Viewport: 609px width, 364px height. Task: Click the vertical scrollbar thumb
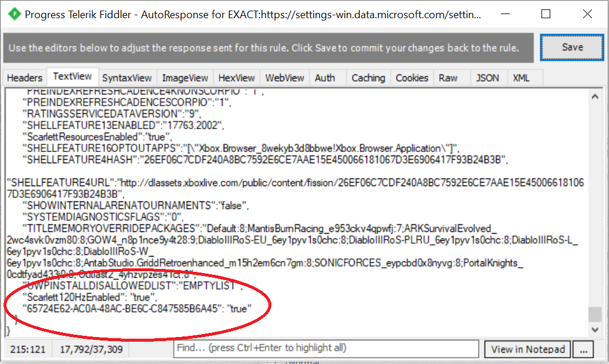tap(595, 314)
